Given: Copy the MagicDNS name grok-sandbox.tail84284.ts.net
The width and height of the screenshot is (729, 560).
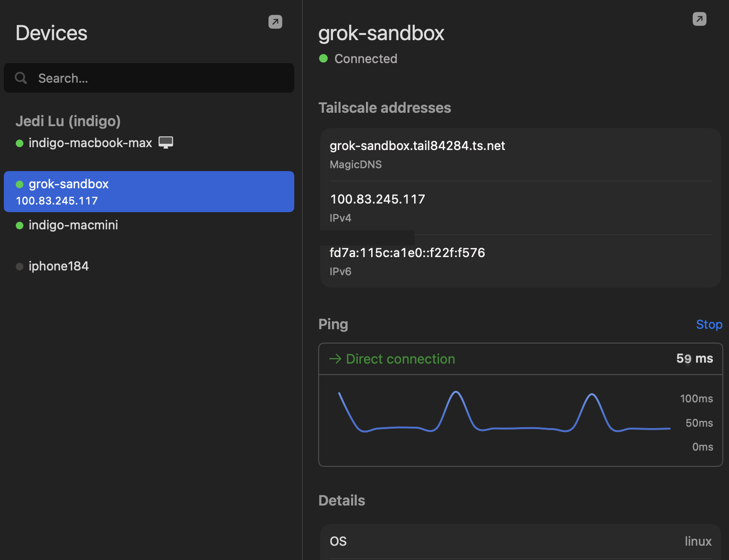Looking at the screenshot, I should pyautogui.click(x=417, y=146).
